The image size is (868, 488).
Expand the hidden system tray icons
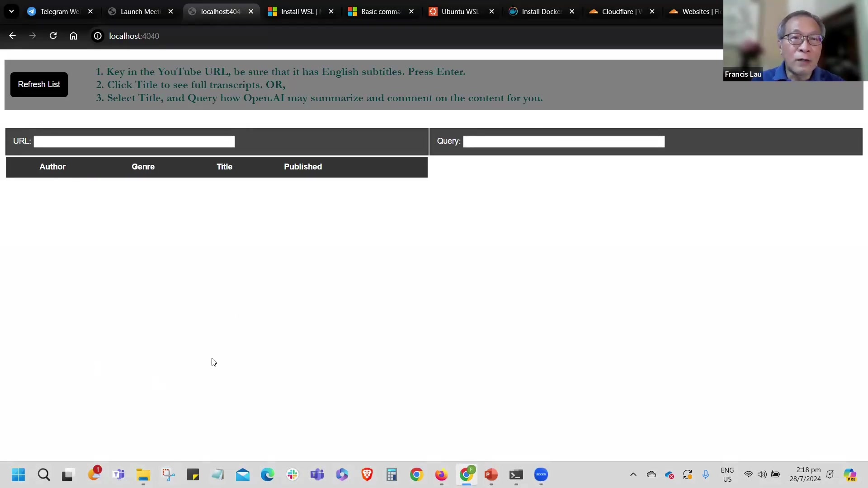click(x=633, y=474)
